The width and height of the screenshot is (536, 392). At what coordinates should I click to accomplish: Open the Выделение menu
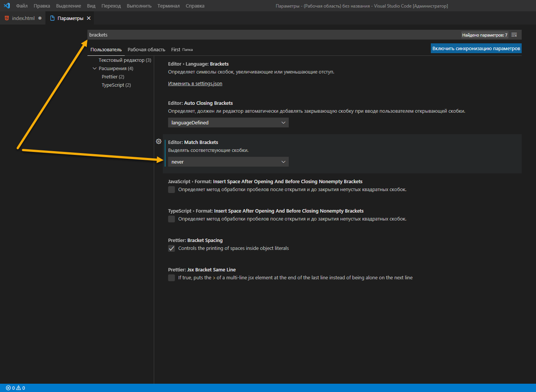[69, 6]
